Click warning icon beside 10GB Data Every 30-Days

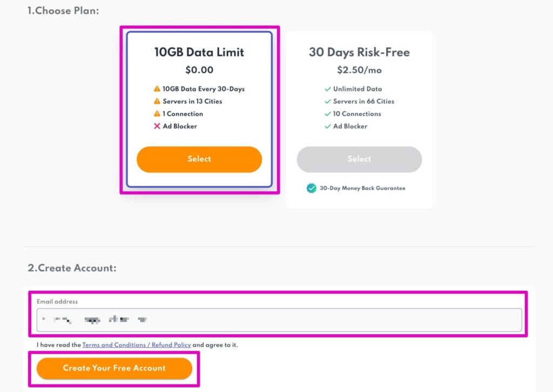[x=157, y=89]
